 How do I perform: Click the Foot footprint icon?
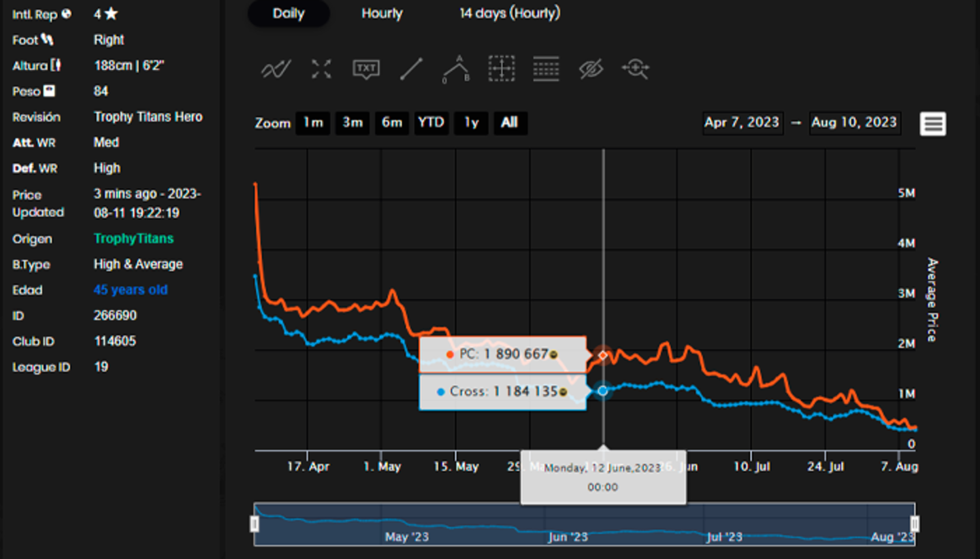[47, 40]
